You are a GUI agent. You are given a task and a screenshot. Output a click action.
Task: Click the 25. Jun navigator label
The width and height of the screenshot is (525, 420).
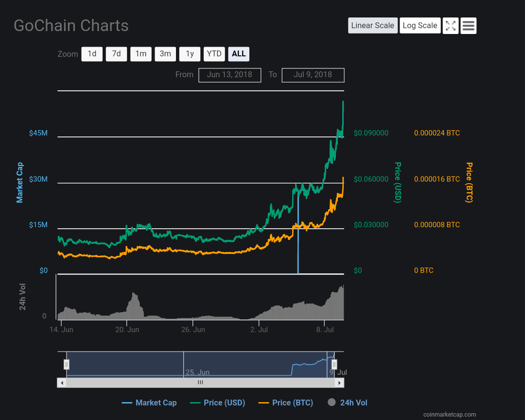[x=197, y=372]
